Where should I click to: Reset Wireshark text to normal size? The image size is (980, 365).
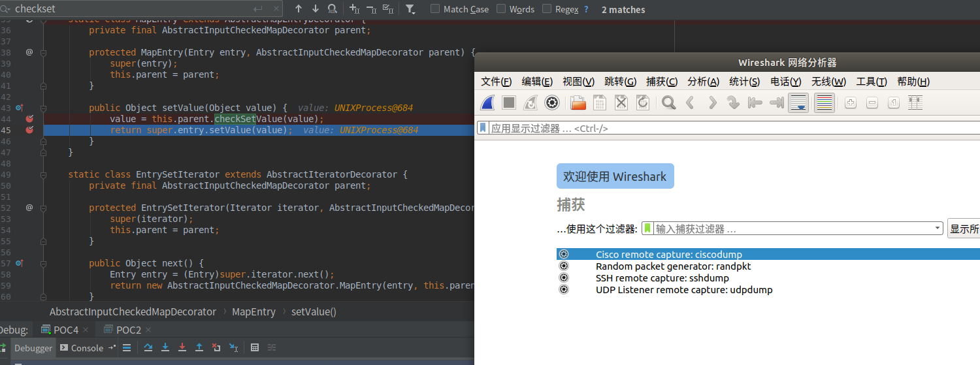[x=894, y=103]
